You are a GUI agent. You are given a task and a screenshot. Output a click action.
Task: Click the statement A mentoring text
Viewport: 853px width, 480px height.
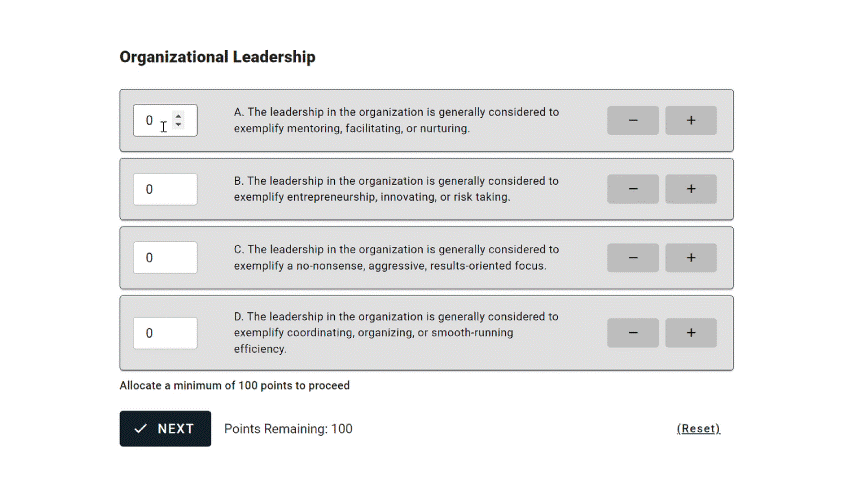tap(397, 120)
